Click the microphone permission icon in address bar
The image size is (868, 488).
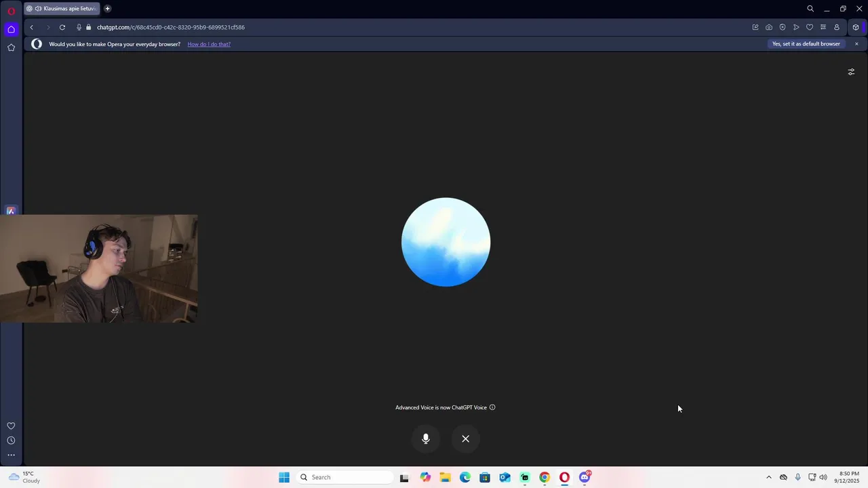click(79, 27)
